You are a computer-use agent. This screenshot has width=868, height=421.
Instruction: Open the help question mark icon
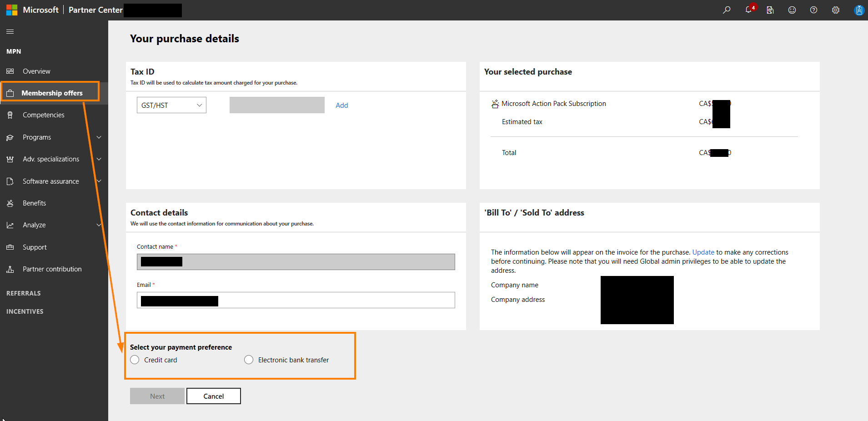click(814, 10)
